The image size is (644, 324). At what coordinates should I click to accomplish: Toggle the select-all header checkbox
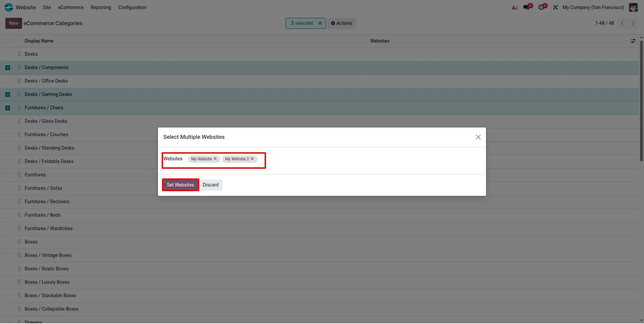[8, 41]
